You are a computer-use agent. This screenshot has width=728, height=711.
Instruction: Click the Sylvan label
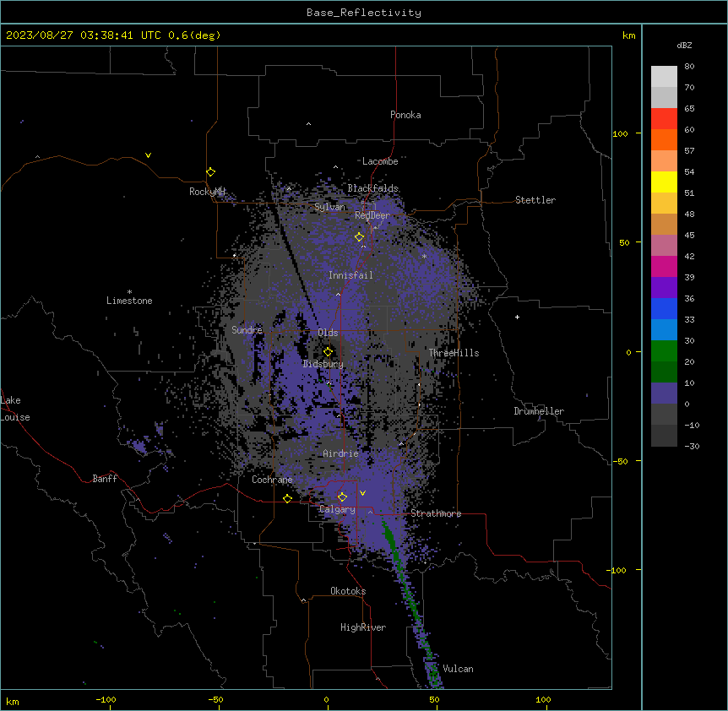329,207
